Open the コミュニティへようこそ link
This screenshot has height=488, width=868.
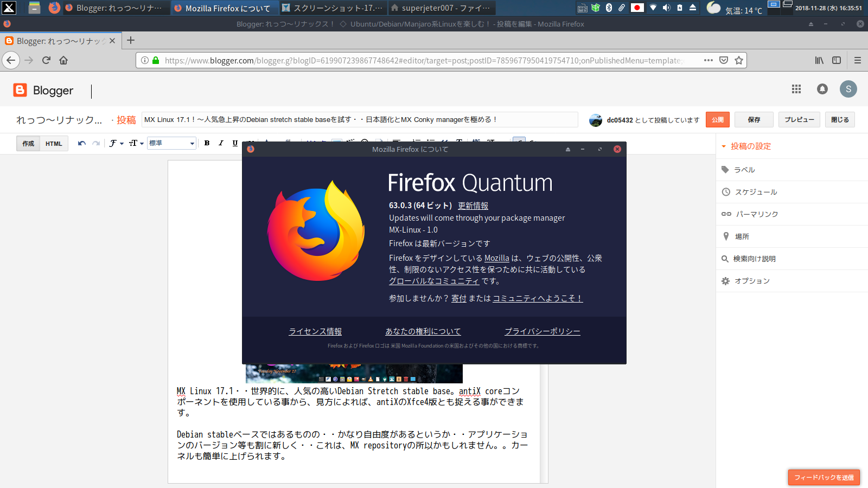538,298
